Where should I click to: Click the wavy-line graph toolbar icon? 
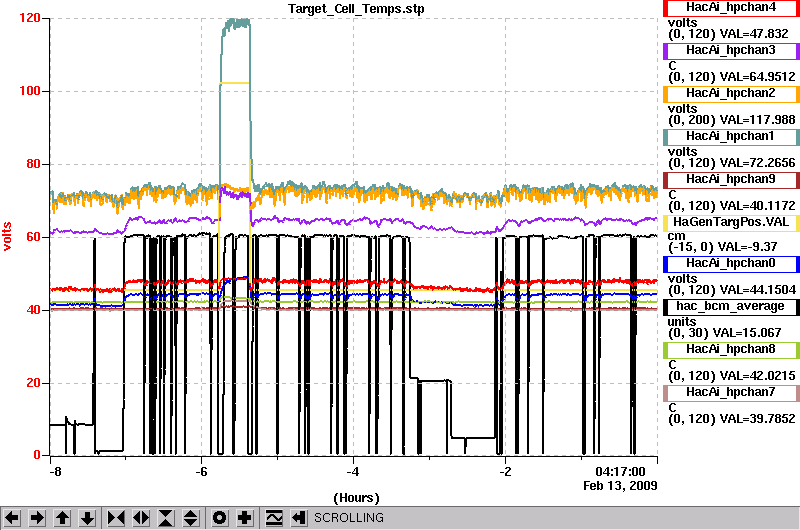pyautogui.click(x=274, y=518)
